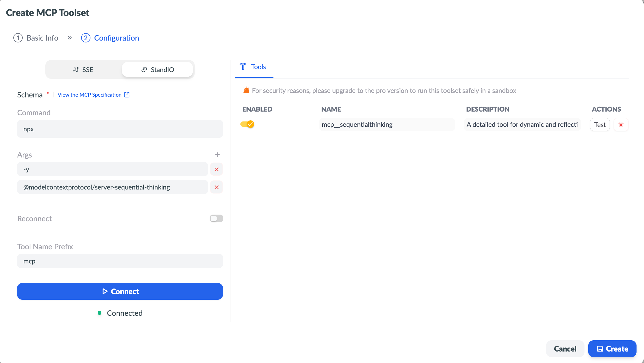This screenshot has height=363, width=644.
Task: Disable the mcp__sequentialthinking enabled toggle
Action: (247, 124)
